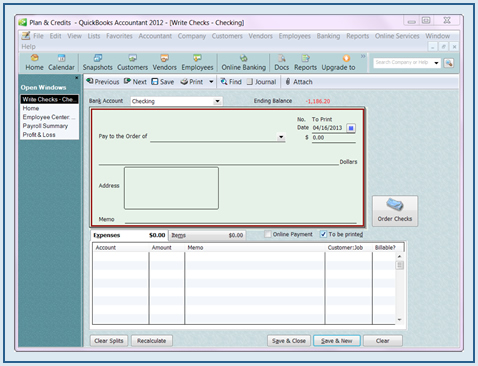Screen dimensions: 478x366
Task: Open the File menu
Action: [38, 36]
